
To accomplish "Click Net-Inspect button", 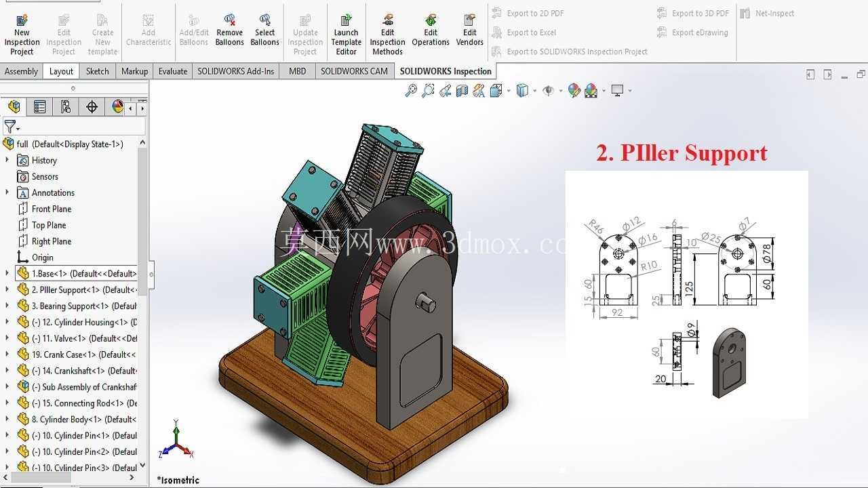I will click(767, 13).
